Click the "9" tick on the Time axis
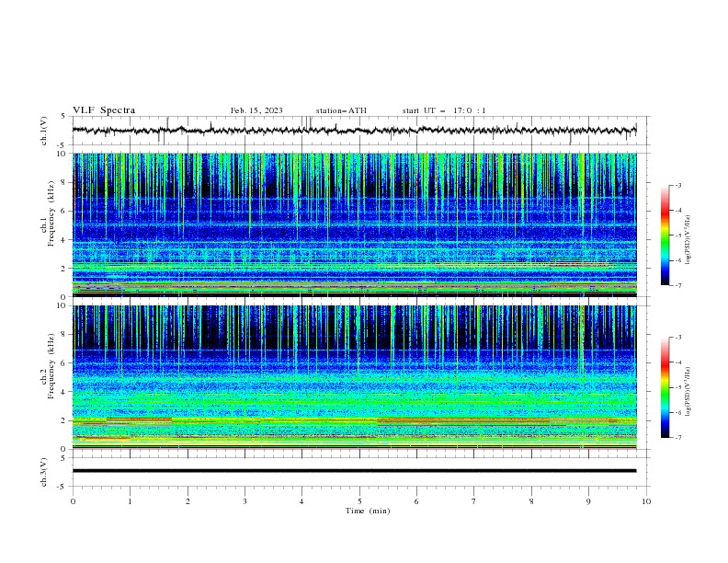This screenshot has width=728, height=563. 588,501
